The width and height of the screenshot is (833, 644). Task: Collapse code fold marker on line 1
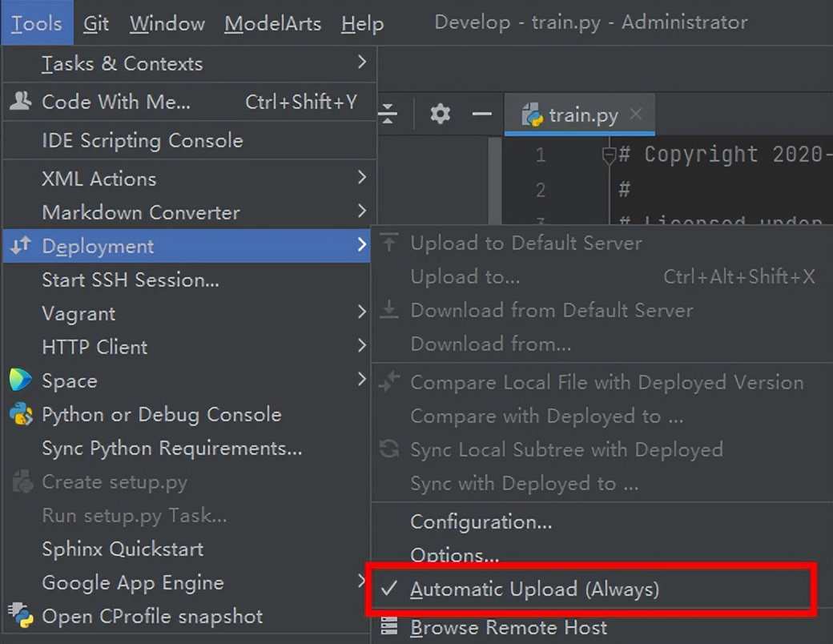tap(609, 155)
